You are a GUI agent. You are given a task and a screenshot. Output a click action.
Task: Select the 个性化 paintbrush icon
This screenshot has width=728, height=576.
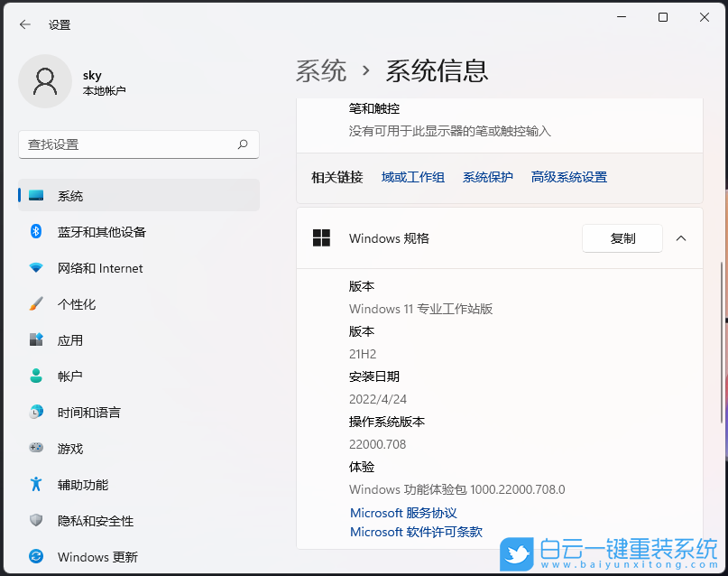tap(35, 303)
